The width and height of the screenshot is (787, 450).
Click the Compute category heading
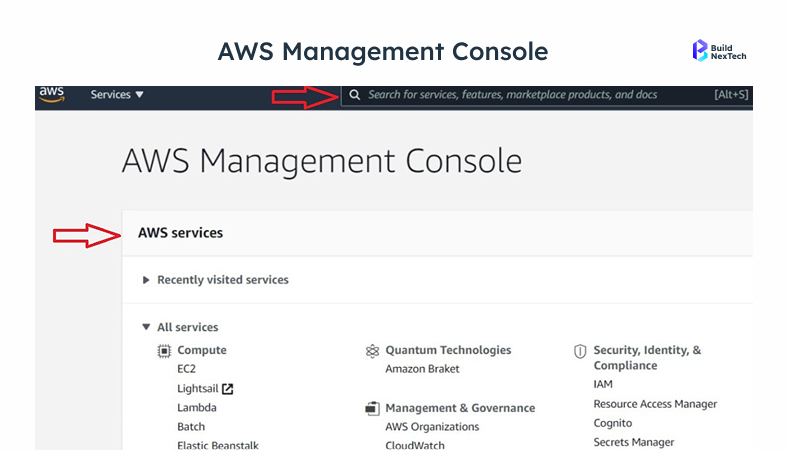pos(202,350)
